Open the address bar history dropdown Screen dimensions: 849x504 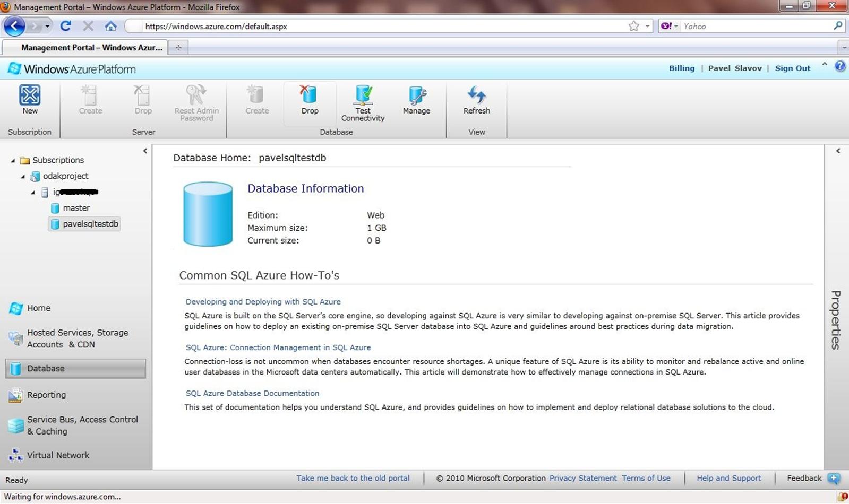pos(647,26)
